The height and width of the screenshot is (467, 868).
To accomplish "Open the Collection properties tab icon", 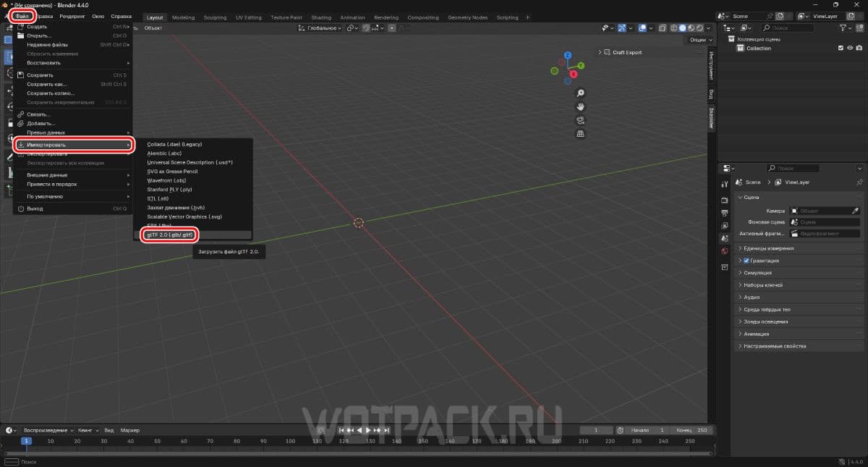I will point(725,267).
